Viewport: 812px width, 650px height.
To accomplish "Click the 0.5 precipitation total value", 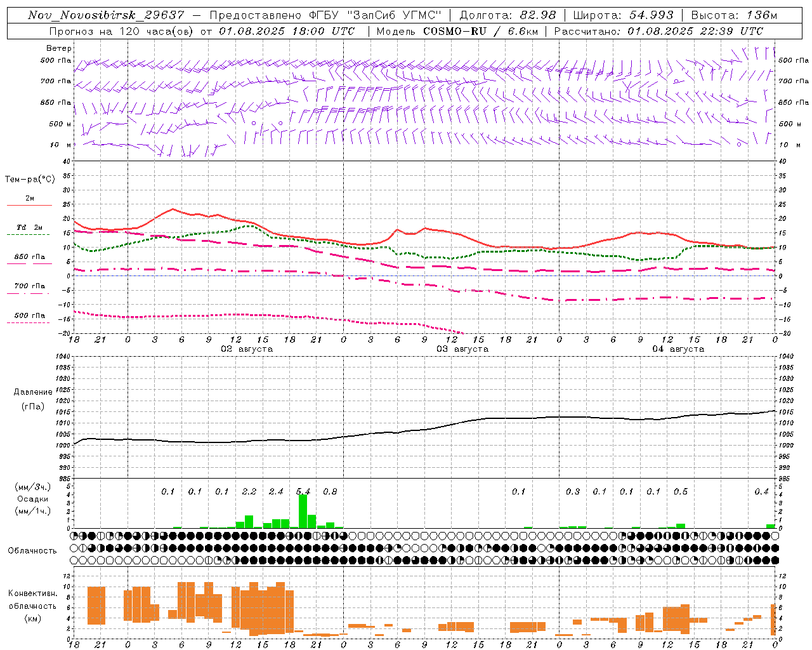I will [x=681, y=491].
